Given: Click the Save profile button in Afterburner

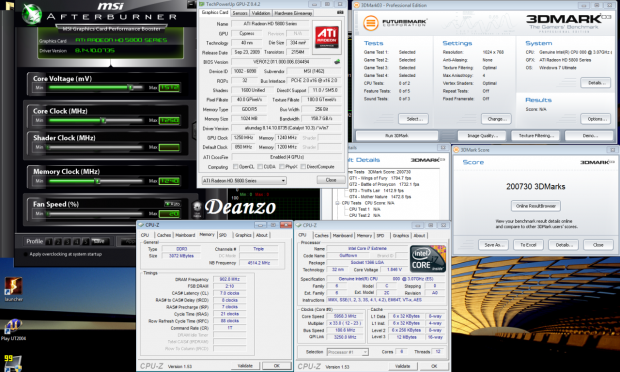Looking at the screenshot, I should (x=99, y=241).
